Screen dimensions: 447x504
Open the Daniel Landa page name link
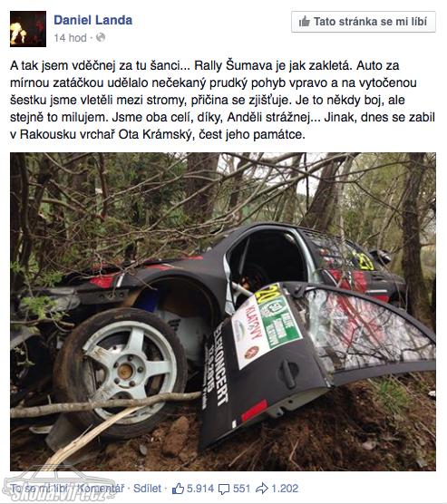93,20
